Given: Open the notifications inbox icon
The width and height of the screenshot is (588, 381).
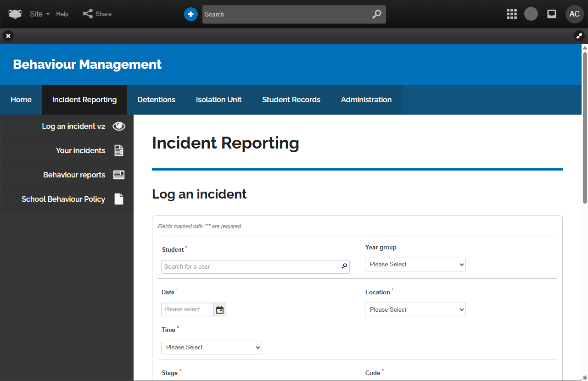Looking at the screenshot, I should click(552, 14).
